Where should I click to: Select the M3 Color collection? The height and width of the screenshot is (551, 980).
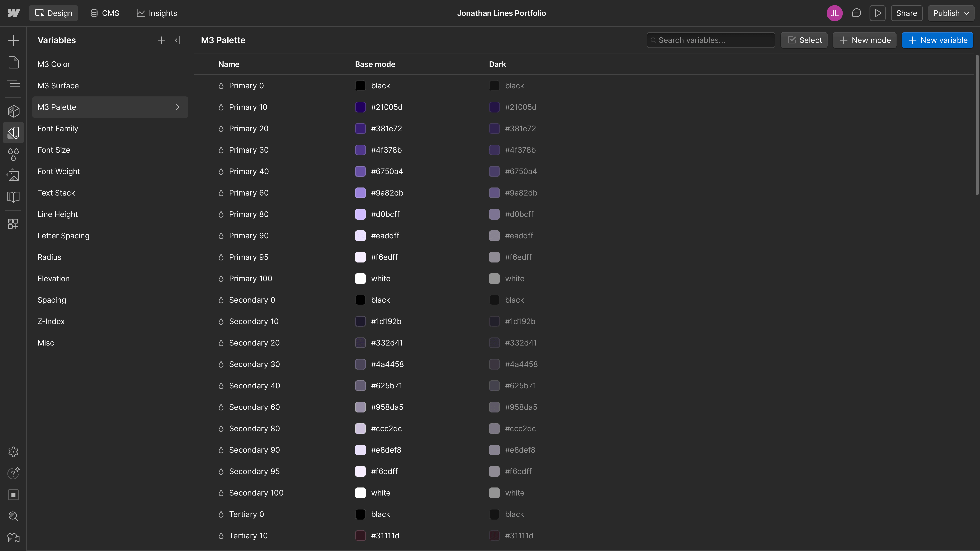pos(110,64)
